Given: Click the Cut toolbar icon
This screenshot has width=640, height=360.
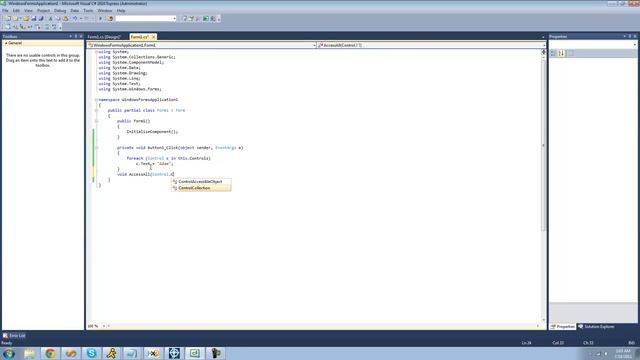Looking at the screenshot, I should (51, 18).
